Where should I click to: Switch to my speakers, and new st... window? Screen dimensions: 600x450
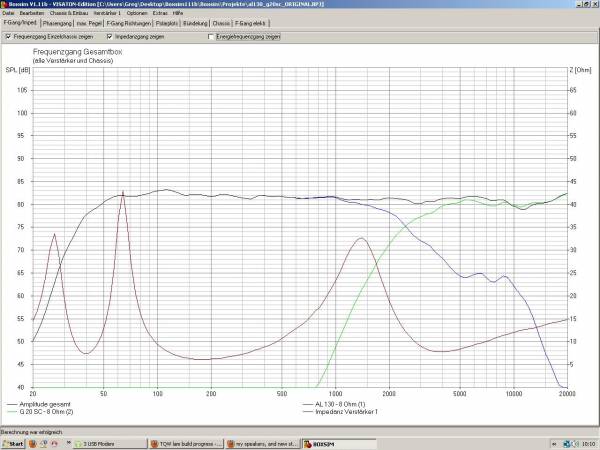263,444
